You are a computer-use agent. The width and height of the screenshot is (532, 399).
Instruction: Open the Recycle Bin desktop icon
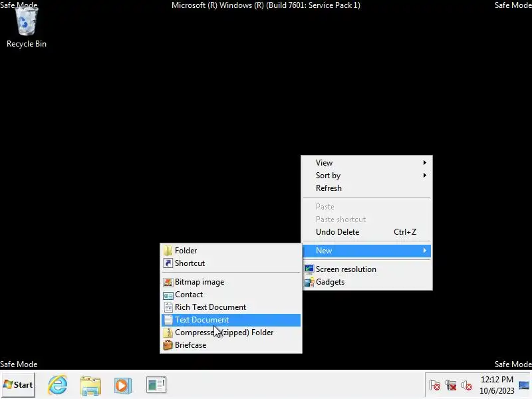tap(27, 28)
